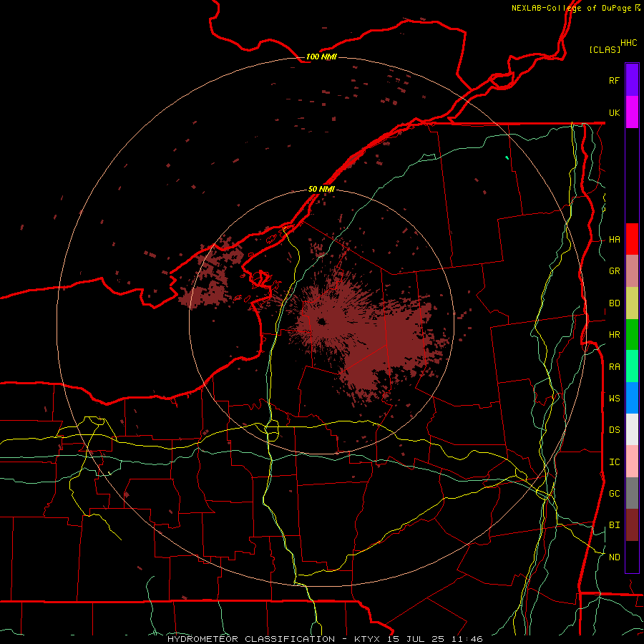Click the '50 NMI' range ring label

click(321, 190)
